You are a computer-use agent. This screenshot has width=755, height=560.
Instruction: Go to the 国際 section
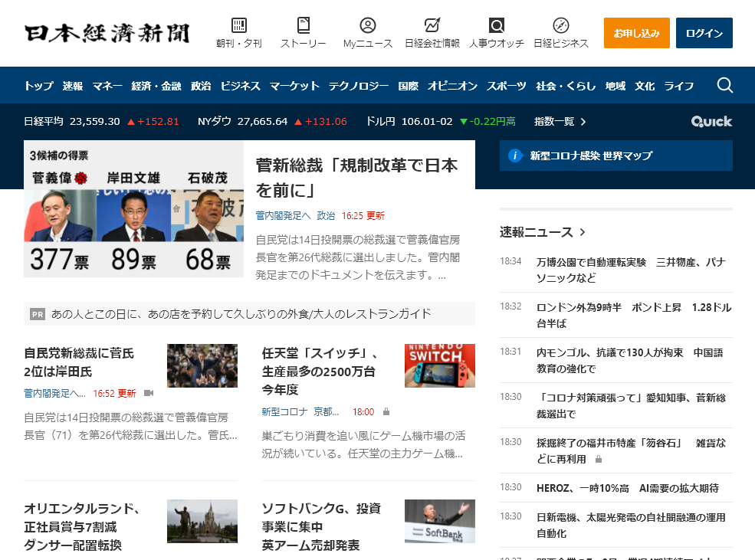[x=409, y=86]
